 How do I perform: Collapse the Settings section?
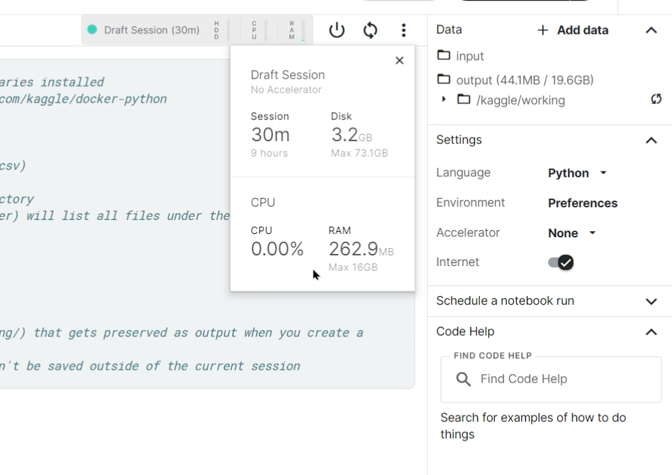651,140
